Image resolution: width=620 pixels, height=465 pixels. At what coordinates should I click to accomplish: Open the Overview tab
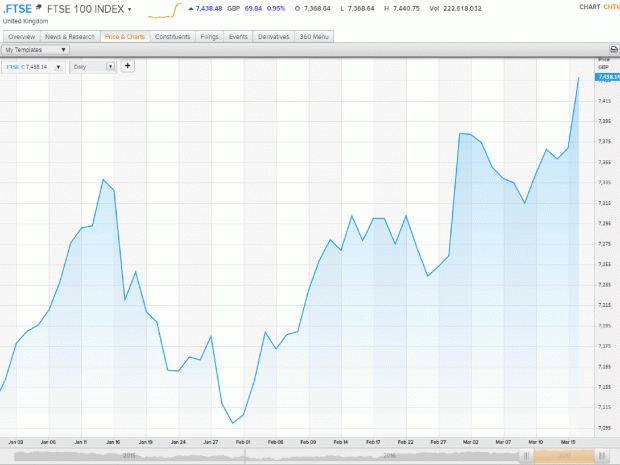pos(22,36)
